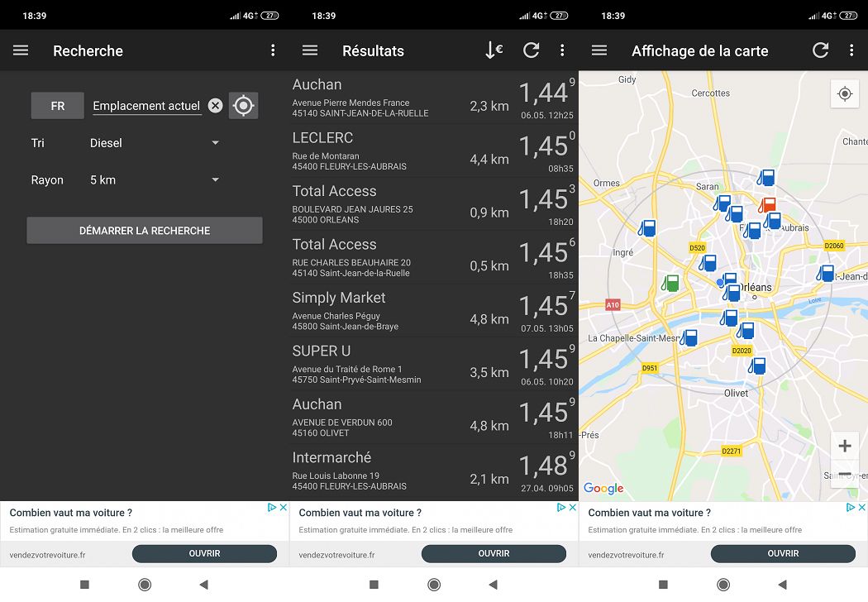Screen dimensions: 868x602
Task: Select the Intermarché Rue Louis Labonne result
Action: coord(434,471)
